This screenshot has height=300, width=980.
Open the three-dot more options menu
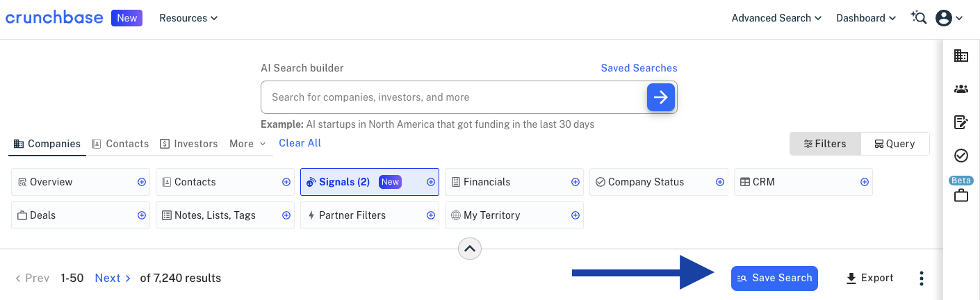922,278
